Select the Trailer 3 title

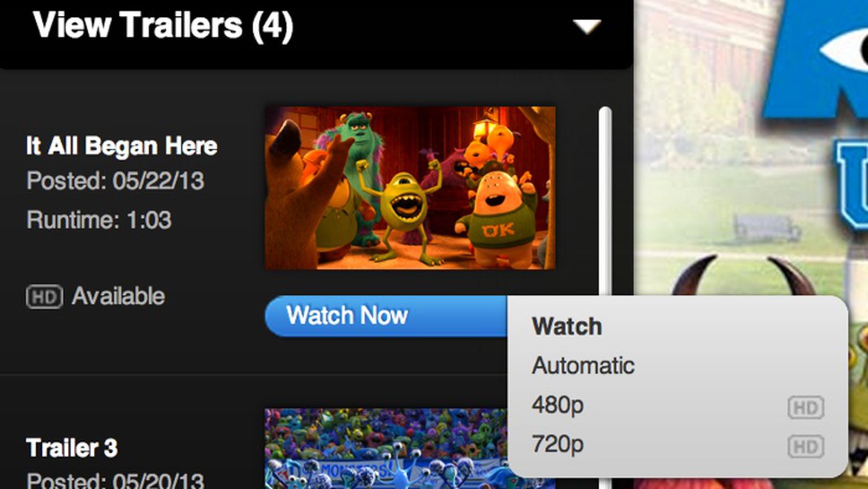72,448
